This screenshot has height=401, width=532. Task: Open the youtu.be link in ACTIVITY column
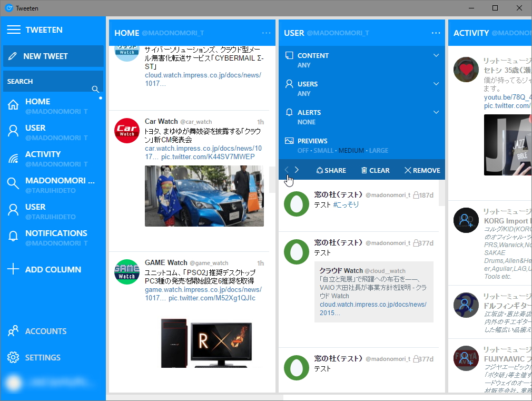click(x=508, y=97)
